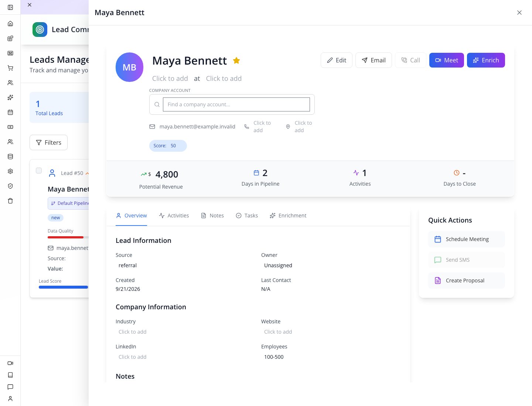
Task: Open the settings gear in sidebar
Action: 10,171
